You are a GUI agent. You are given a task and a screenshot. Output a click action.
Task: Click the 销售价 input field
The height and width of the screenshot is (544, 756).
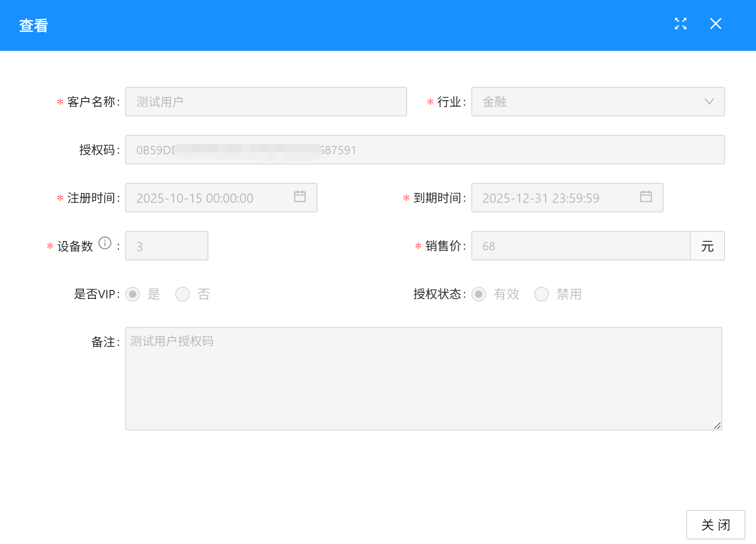point(580,246)
